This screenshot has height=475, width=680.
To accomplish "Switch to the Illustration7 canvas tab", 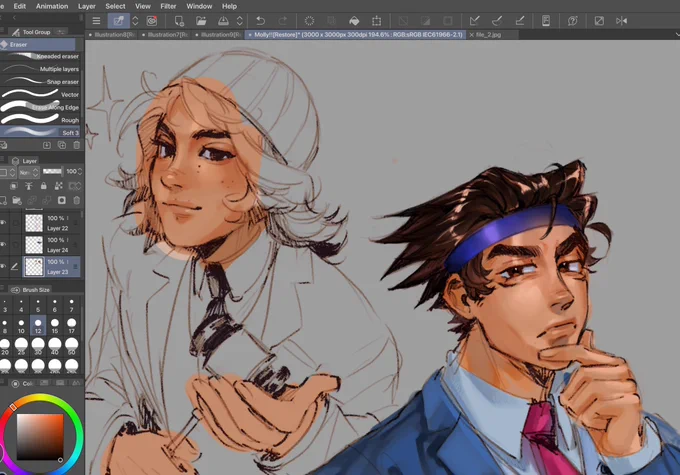I will pos(165,35).
